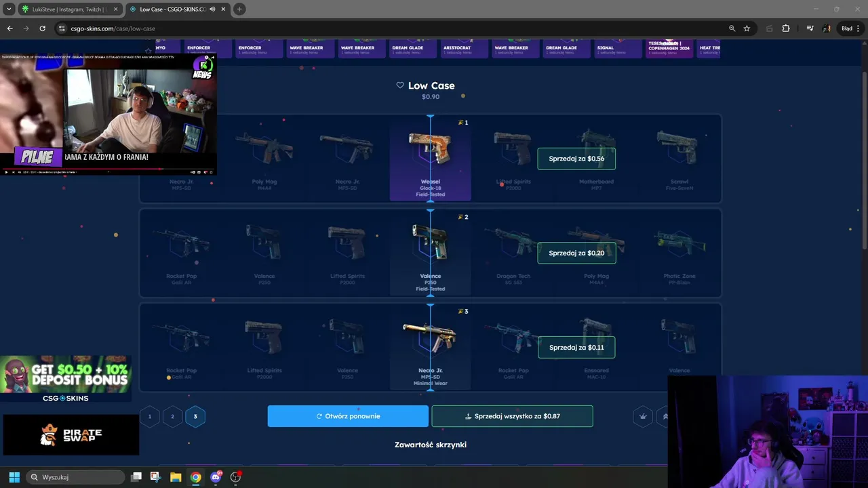Click the audio speaker icon on CSGO-SKINS tab
Viewport: 868px width, 488px height.
[x=212, y=9]
